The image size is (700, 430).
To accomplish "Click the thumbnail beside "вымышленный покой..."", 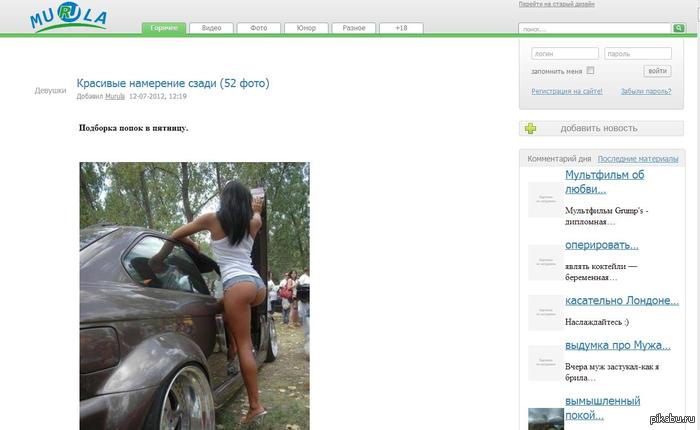I will (x=546, y=419).
